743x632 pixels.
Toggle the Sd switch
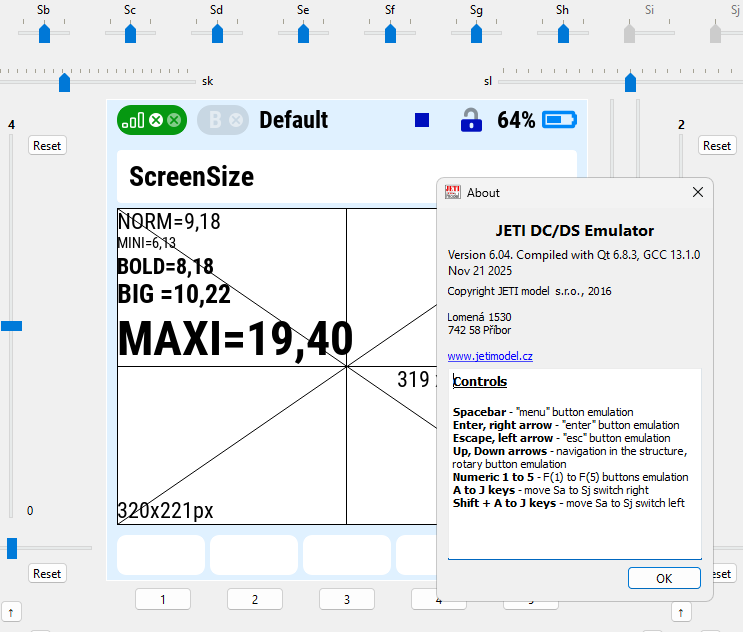217,33
